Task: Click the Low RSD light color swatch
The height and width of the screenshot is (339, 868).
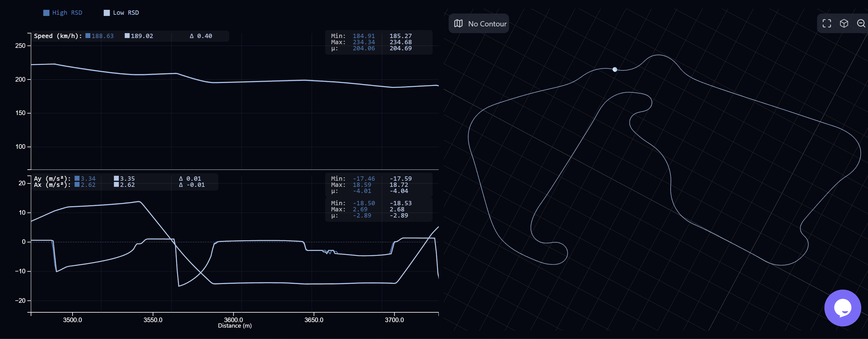Action: [x=107, y=13]
